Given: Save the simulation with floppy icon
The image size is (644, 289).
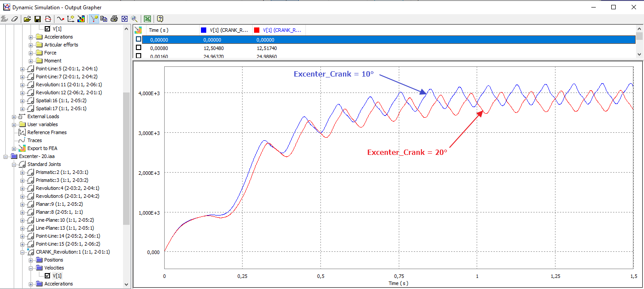Looking at the screenshot, I should point(38,19).
